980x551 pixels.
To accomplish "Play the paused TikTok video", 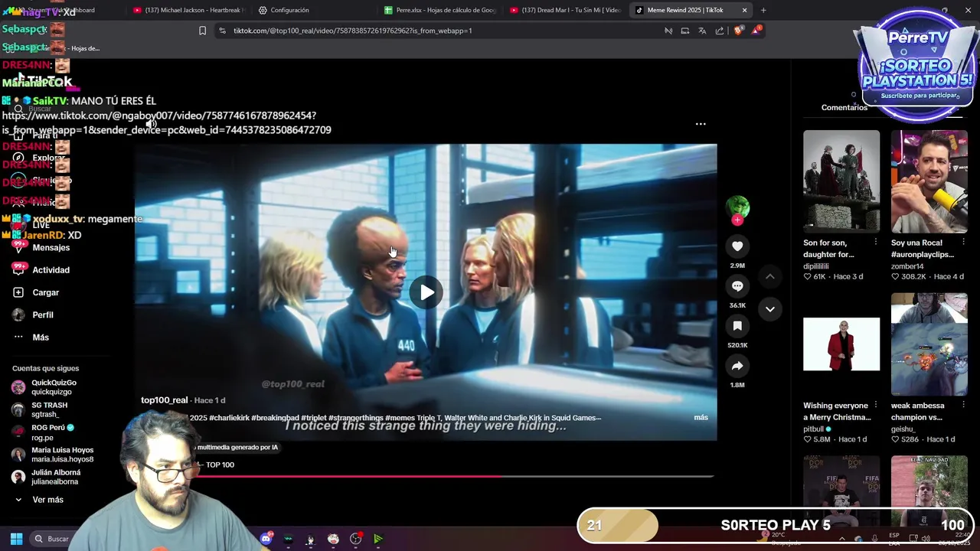I will (426, 292).
